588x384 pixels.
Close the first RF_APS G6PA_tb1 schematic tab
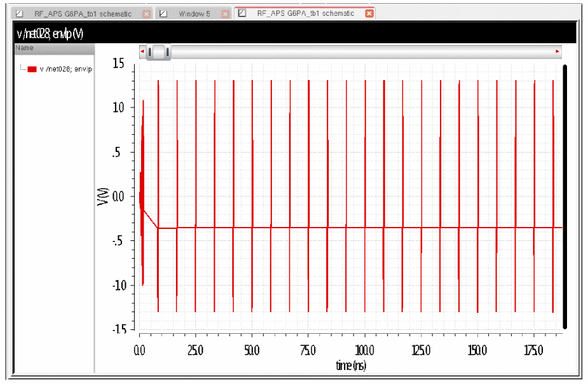coord(147,14)
